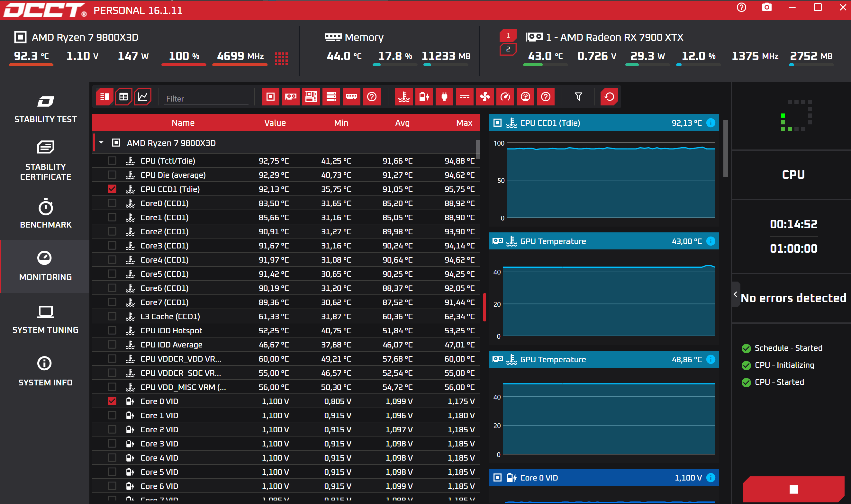Select the Core7 (CCD1) row name

[164, 302]
